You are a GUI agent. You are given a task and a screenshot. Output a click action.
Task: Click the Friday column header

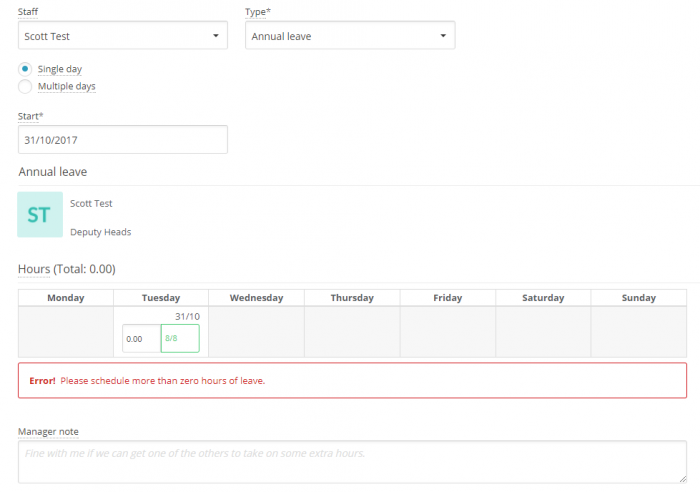tap(448, 298)
